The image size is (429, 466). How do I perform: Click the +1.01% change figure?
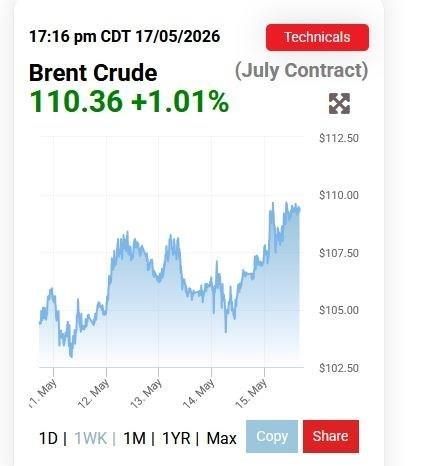[x=180, y=102]
